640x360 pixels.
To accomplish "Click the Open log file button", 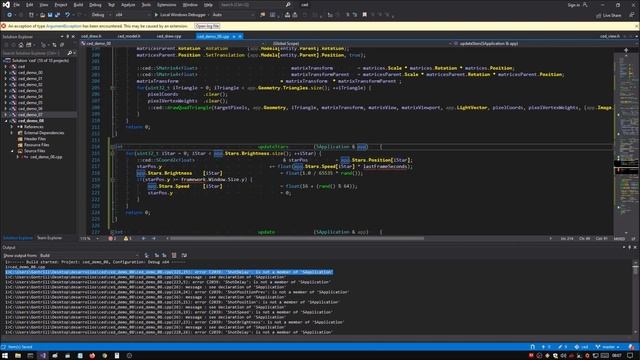I will (x=207, y=26).
